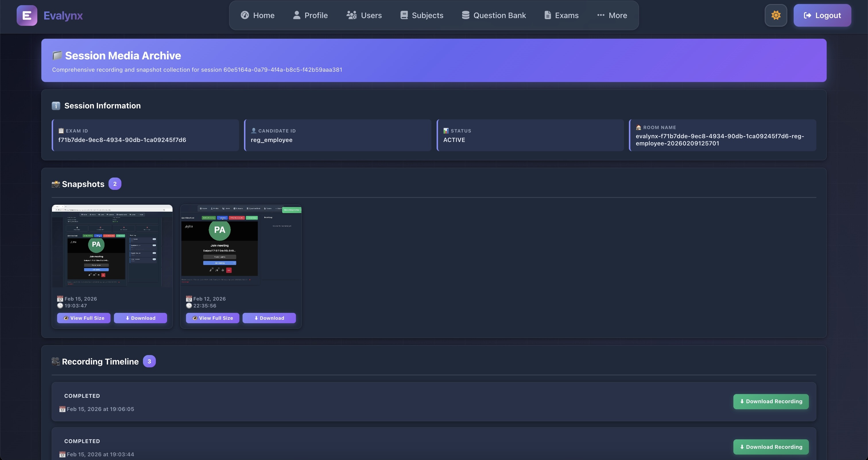868x460 pixels.
Task: Click the Snapshots count badge
Action: click(x=115, y=184)
